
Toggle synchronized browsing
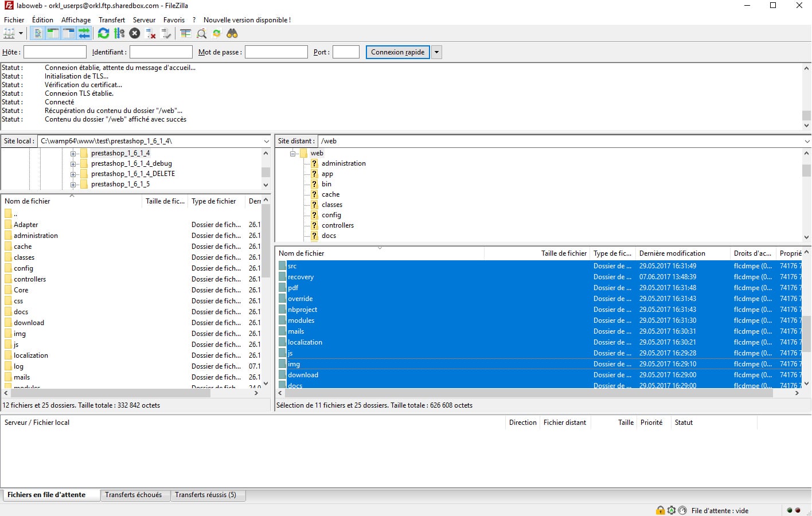point(217,33)
